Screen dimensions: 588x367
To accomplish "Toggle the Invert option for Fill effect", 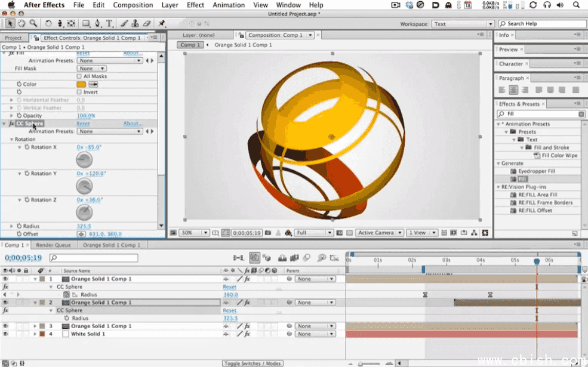I will [79, 92].
